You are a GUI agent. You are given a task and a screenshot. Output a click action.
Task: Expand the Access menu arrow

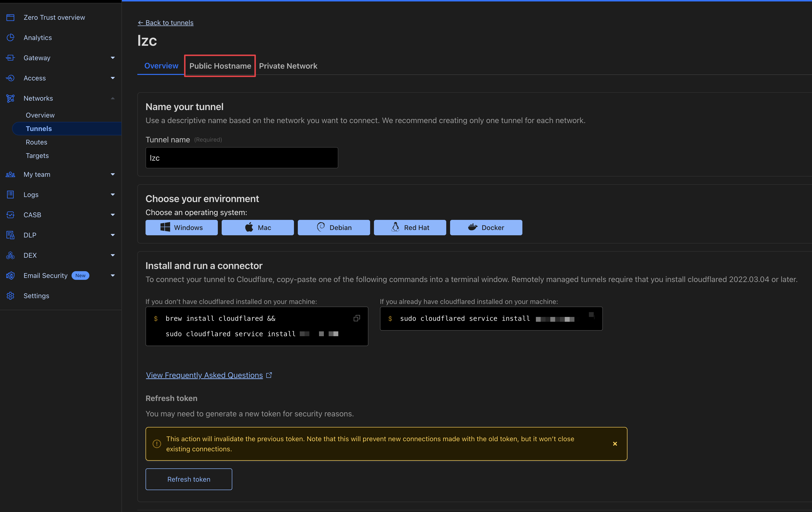coord(113,78)
